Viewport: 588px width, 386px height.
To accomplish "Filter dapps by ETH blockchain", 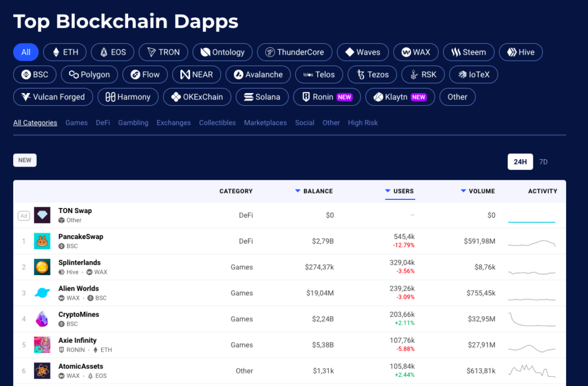I will point(65,52).
